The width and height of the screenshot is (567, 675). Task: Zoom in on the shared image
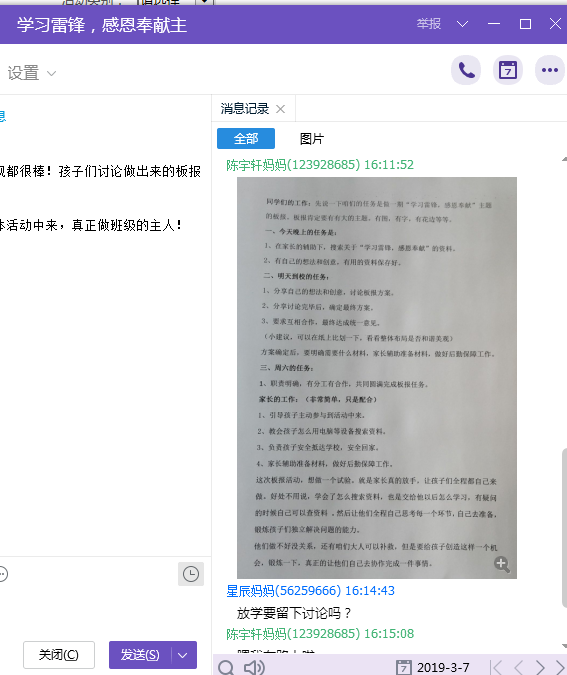502,564
